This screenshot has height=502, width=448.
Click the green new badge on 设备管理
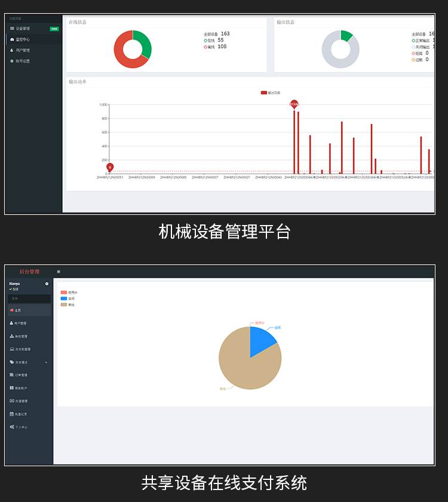[54, 29]
